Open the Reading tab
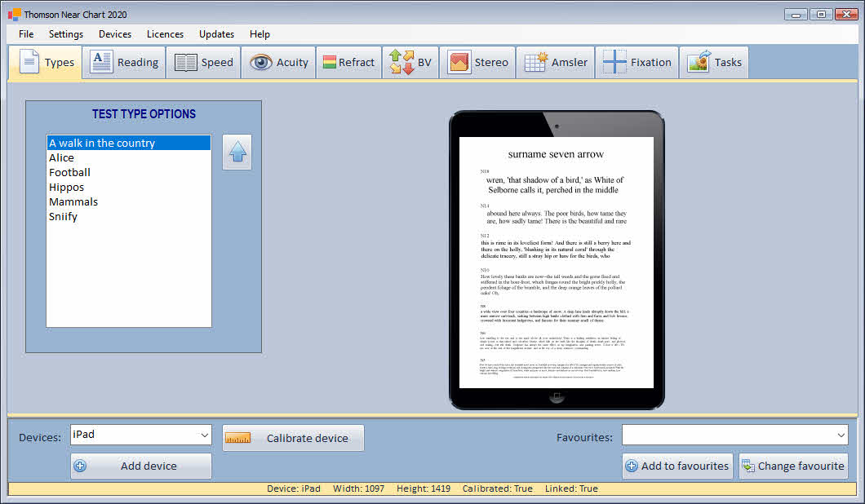 pyautogui.click(x=124, y=63)
